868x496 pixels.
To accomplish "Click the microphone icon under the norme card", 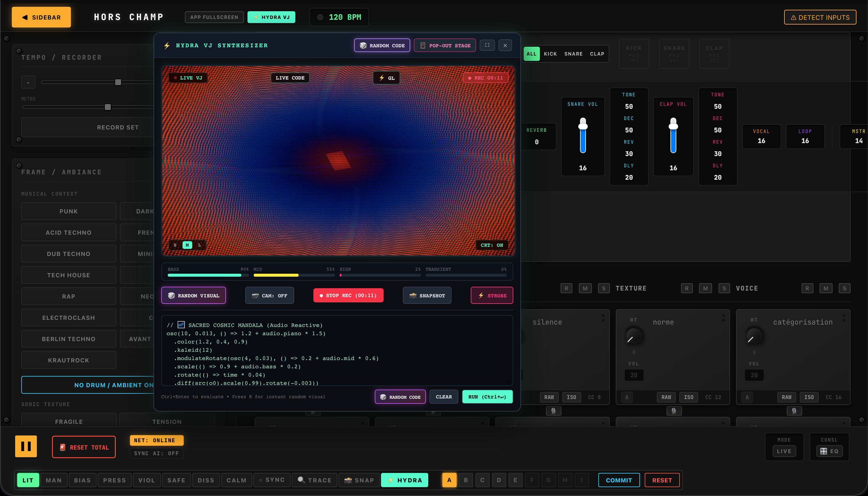I will click(x=673, y=411).
